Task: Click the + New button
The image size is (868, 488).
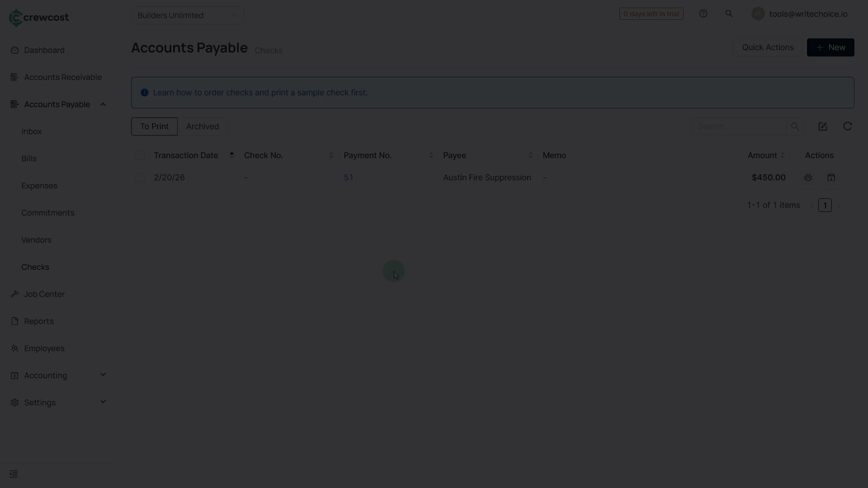Action: pos(830,47)
